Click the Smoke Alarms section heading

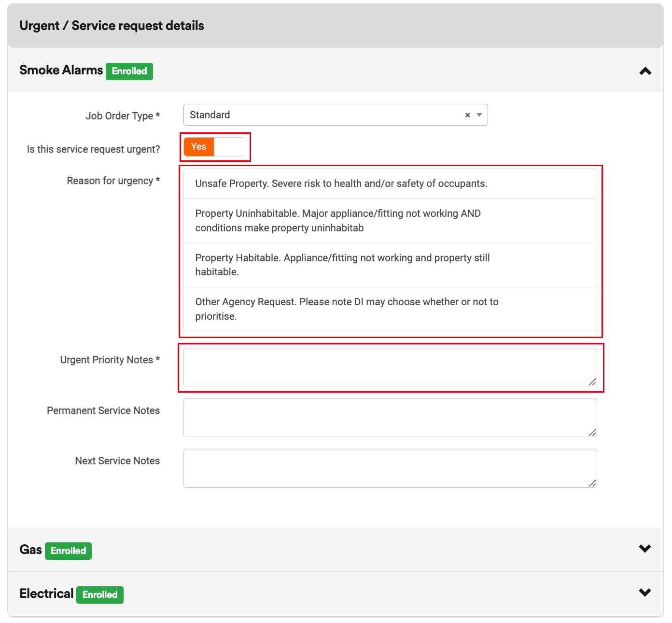point(61,71)
